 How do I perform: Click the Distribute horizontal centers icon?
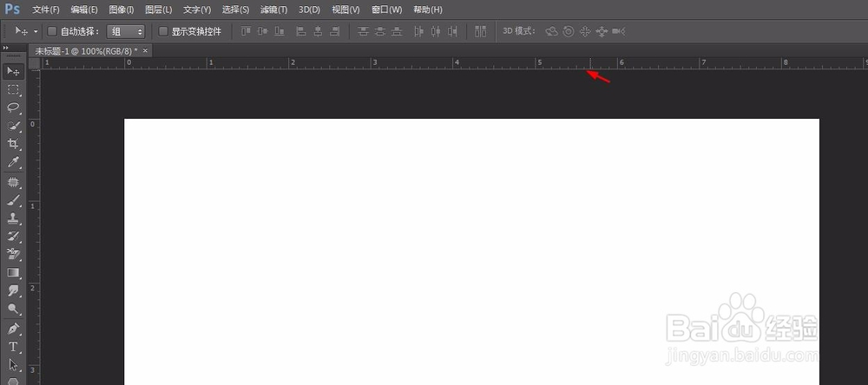click(x=437, y=31)
